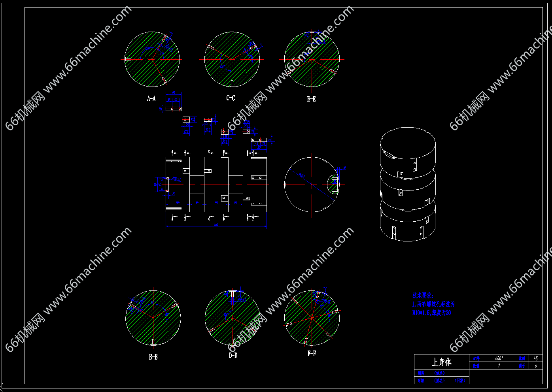The image size is (552, 392).
Task: Click the 上身体 title block name
Action: coord(441,362)
